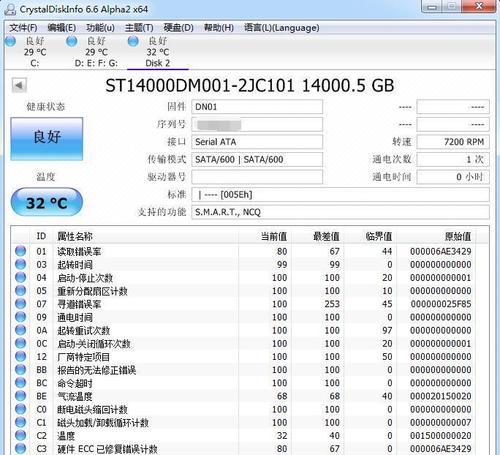Click status icon for attribute 0C row

point(21,343)
